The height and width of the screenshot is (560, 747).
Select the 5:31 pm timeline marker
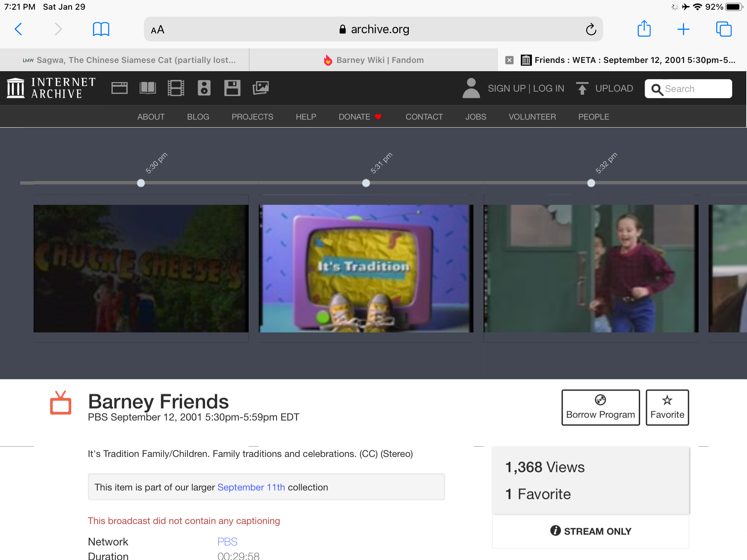[x=366, y=183]
